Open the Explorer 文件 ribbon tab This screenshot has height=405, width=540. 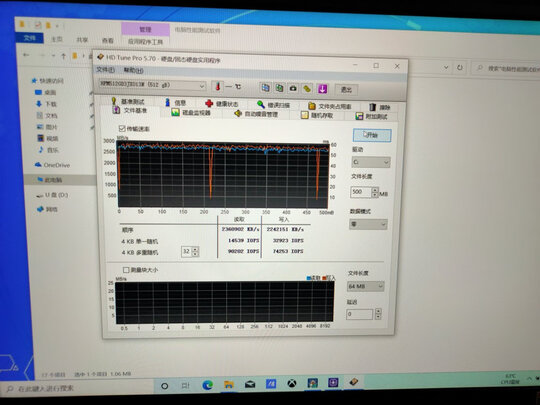click(30, 38)
